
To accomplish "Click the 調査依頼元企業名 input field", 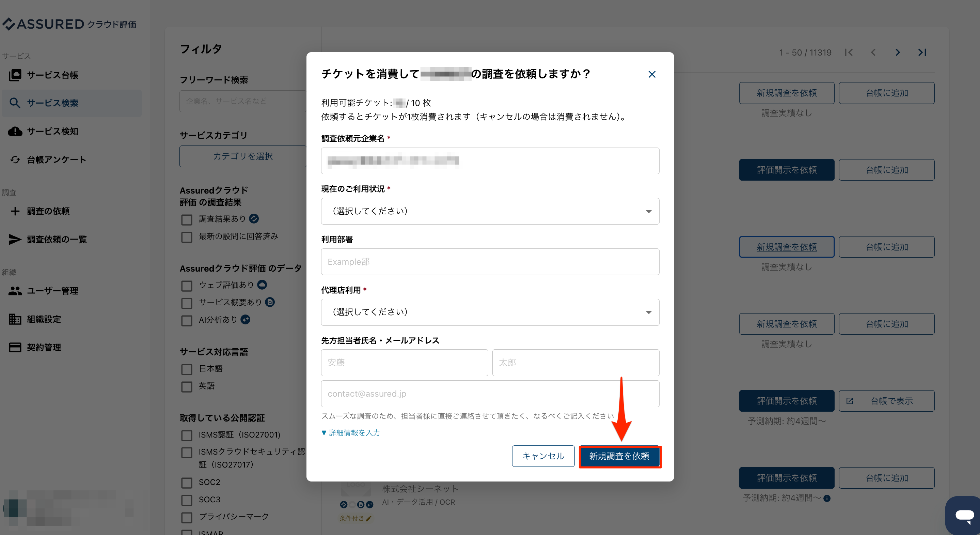I will (x=490, y=161).
